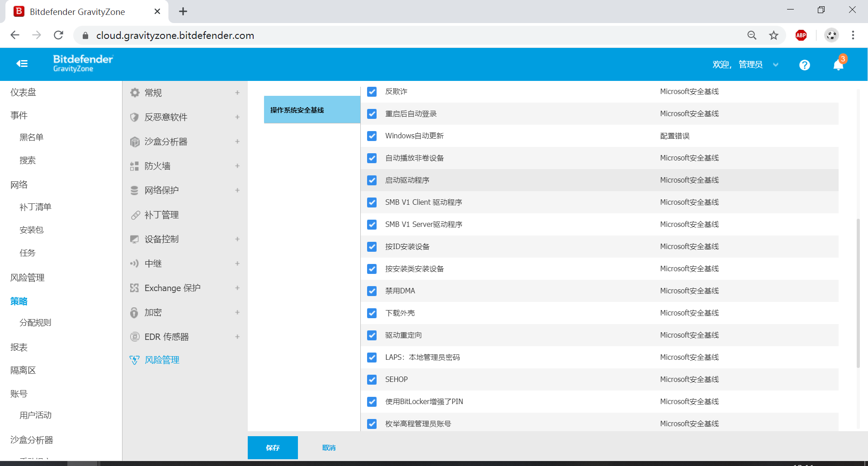Expand the 设备控制 section plus sign
Screen dimensions: 868x466
point(237,239)
